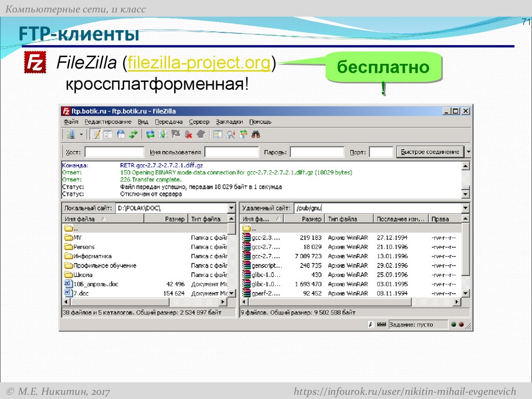Select the 7.doc file
Image resolution: width=532 pixels, height=399 pixels.
[x=145, y=293]
